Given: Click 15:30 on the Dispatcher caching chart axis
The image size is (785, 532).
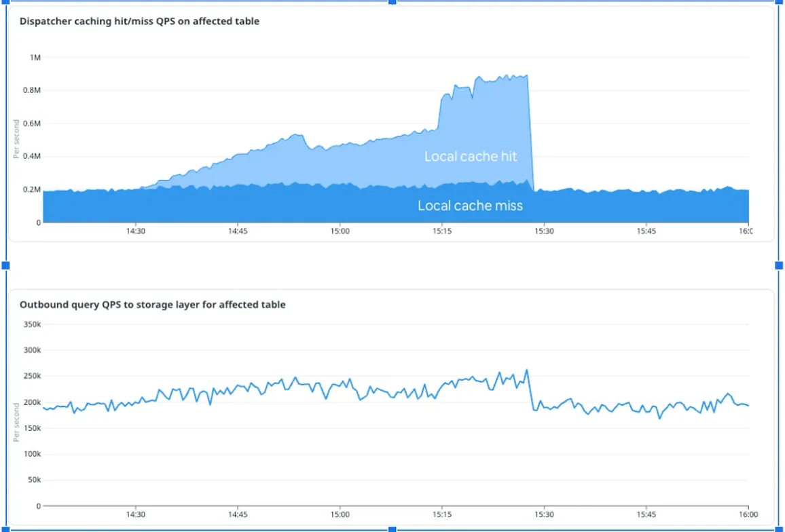Looking at the screenshot, I should click(544, 231).
